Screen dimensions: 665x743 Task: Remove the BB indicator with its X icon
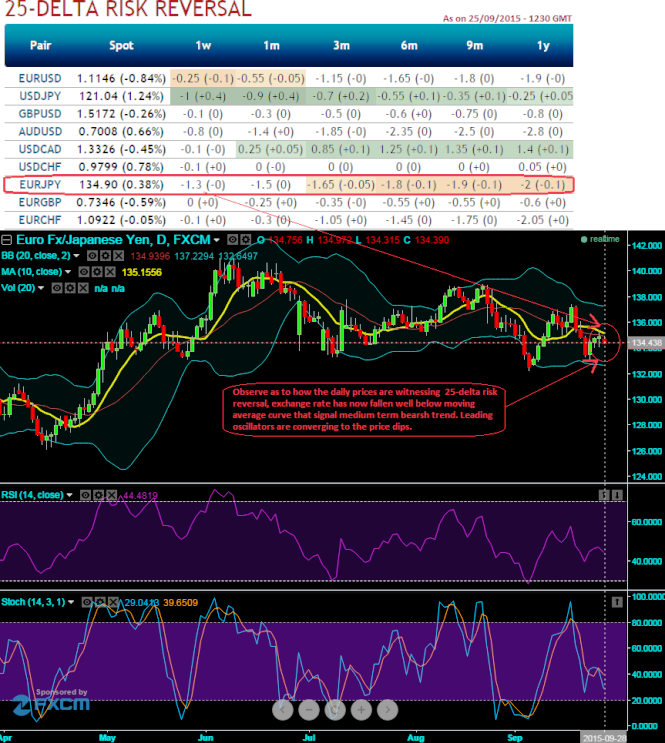click(118, 256)
